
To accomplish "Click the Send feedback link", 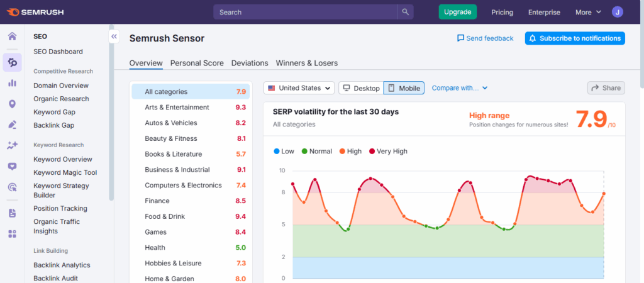I will point(486,38).
